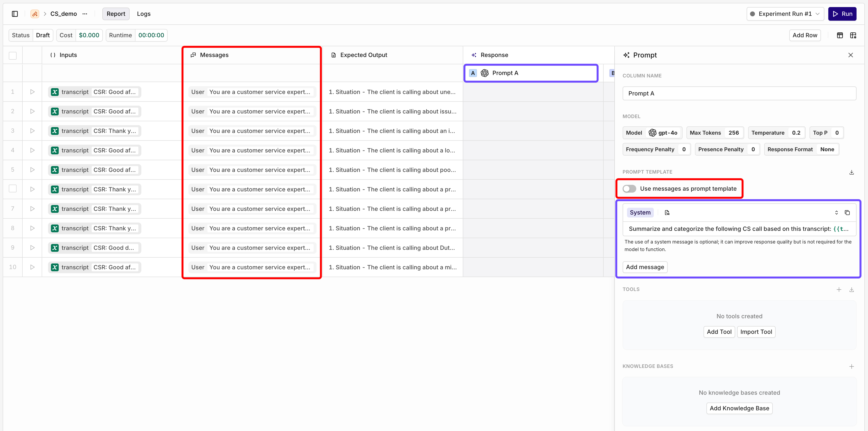This screenshot has width=868, height=431.
Task: Click the Cost $0.000 indicator
Action: pyautogui.click(x=79, y=35)
